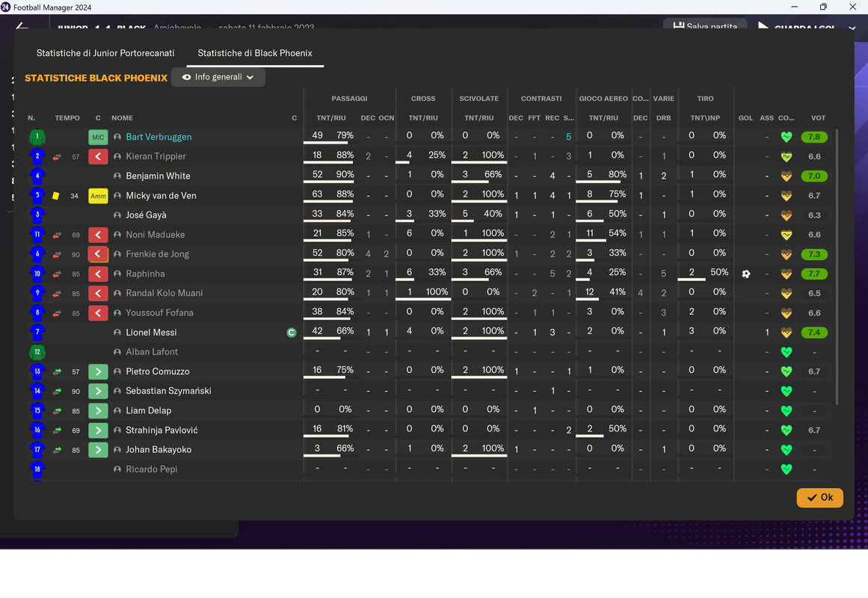
Task: Sort the table by VOT column header
Action: [x=818, y=118]
